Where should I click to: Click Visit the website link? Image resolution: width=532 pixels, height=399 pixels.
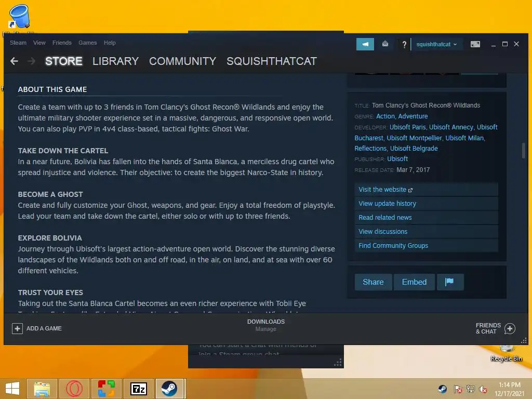426,190
